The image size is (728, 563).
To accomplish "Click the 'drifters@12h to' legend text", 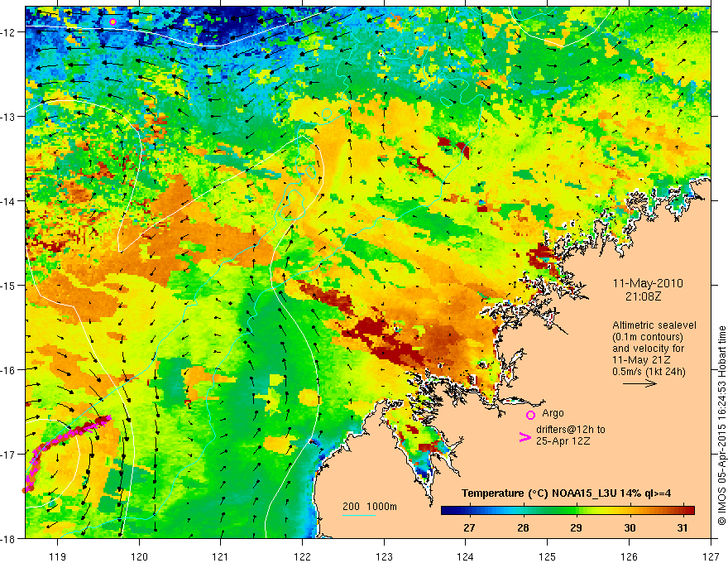I will (x=571, y=430).
